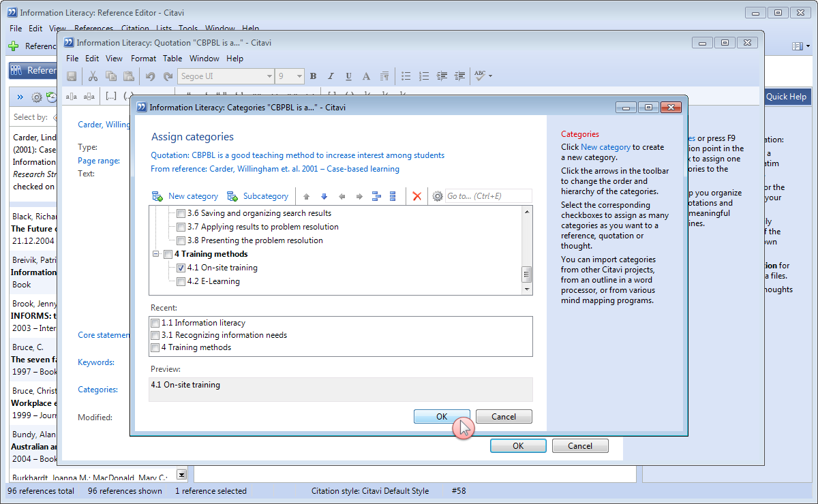
Task: Click the bulleted list icon
Action: [406, 76]
